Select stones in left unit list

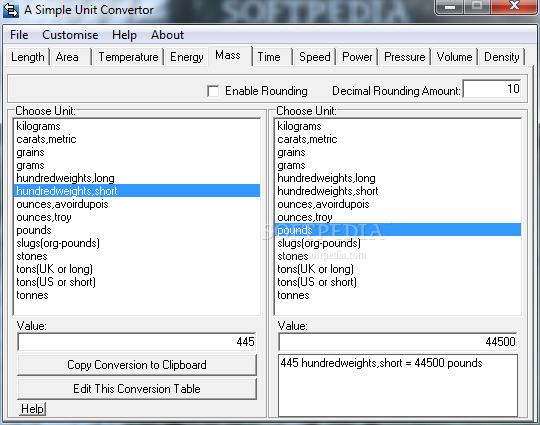tap(137, 256)
